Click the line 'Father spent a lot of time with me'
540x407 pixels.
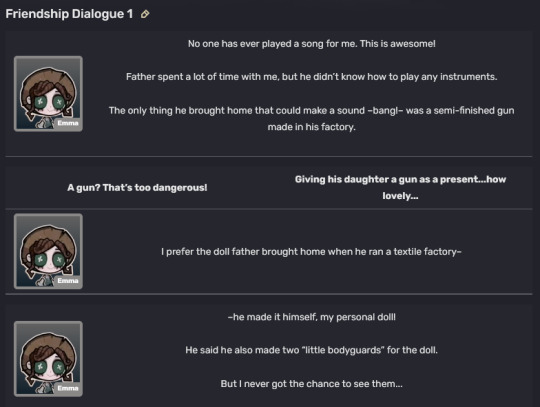pyautogui.click(x=311, y=76)
